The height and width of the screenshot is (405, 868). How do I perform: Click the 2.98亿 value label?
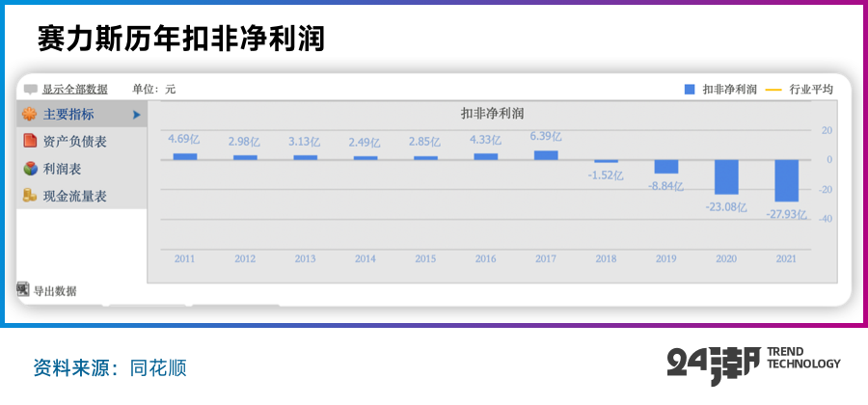coord(244,142)
